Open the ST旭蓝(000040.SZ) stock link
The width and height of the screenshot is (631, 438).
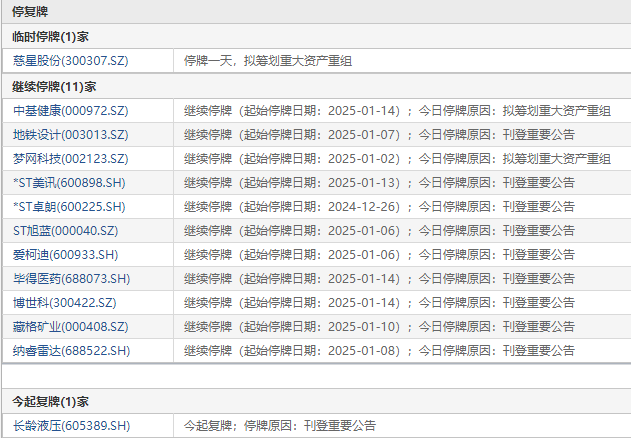(66, 231)
